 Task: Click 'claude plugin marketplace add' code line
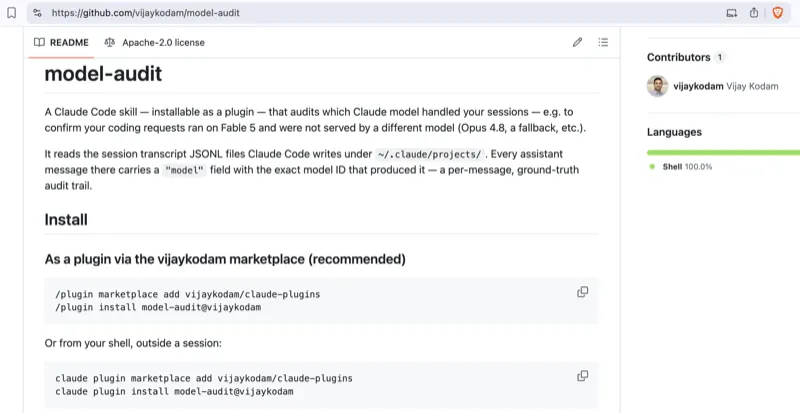coord(204,378)
